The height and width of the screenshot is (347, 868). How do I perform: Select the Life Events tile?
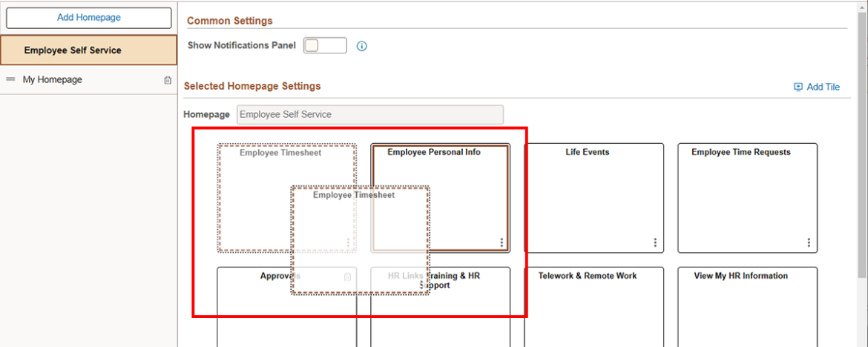tap(594, 198)
